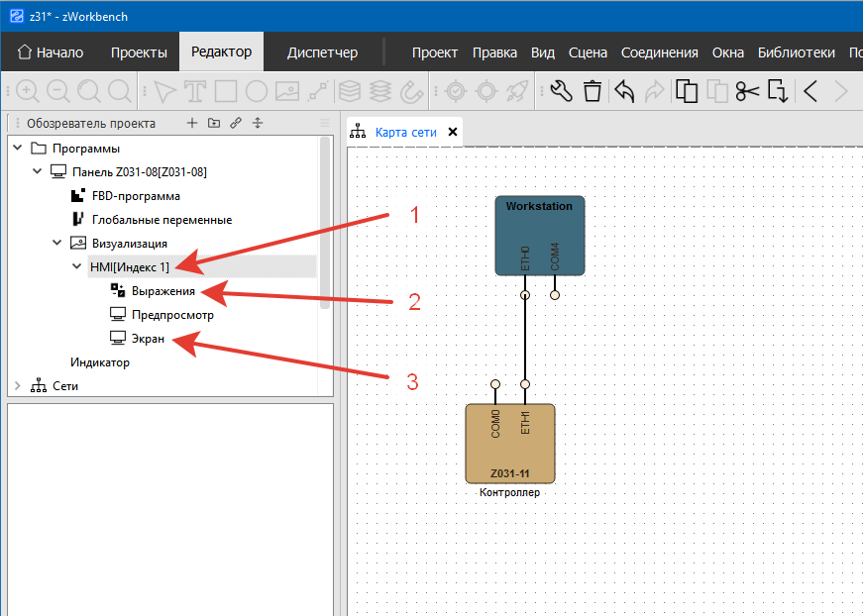The height and width of the screenshot is (616, 863).
Task: Click the trash delete icon in toolbar
Action: [x=593, y=92]
